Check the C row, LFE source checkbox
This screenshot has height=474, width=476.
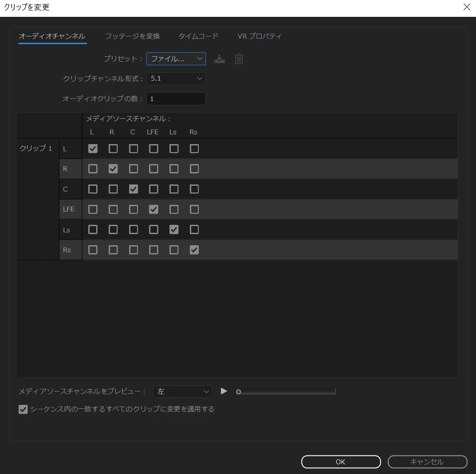pyautogui.click(x=153, y=189)
